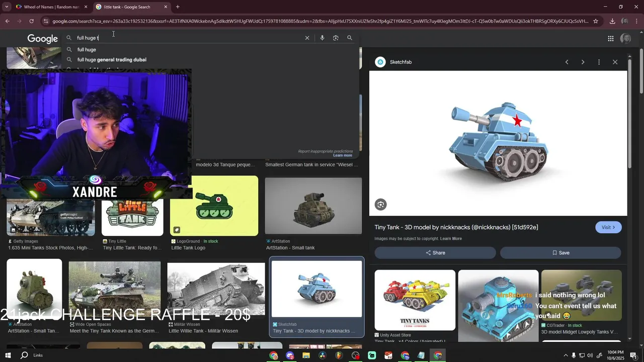Screen dimensions: 644x362
Task: Open the taskbar clock showing 10:04 PM
Action: point(615,355)
